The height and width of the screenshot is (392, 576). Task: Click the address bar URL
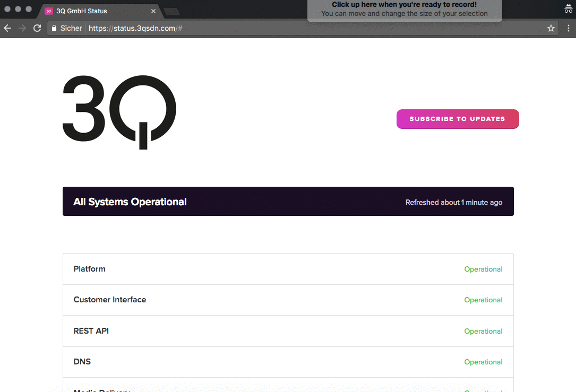point(135,28)
